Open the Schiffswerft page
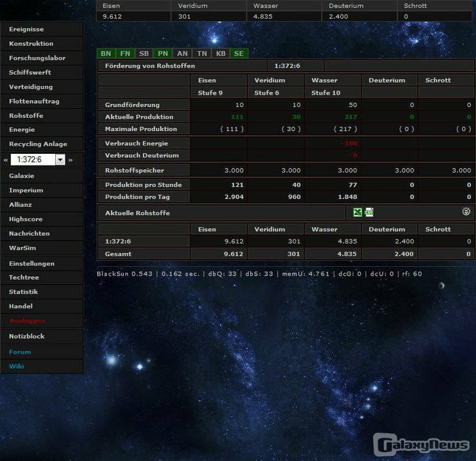Image resolution: width=476 pixels, height=461 pixels. tap(42, 72)
